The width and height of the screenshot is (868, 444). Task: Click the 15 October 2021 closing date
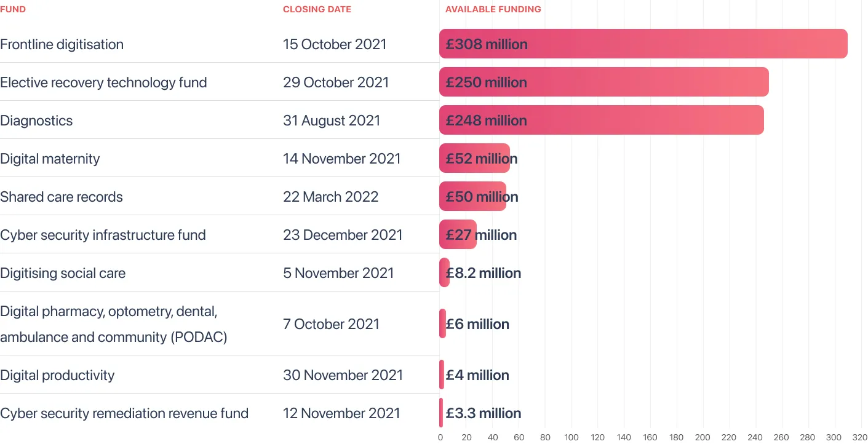[335, 44]
